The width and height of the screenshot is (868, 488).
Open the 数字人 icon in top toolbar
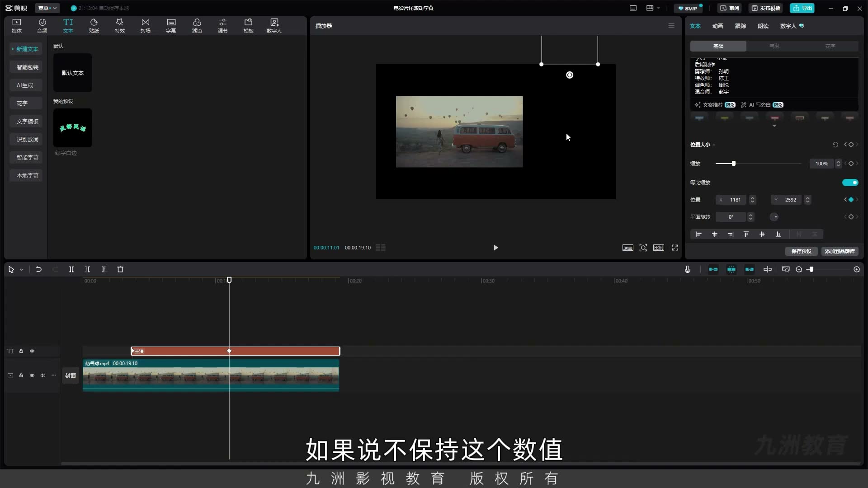tap(274, 26)
